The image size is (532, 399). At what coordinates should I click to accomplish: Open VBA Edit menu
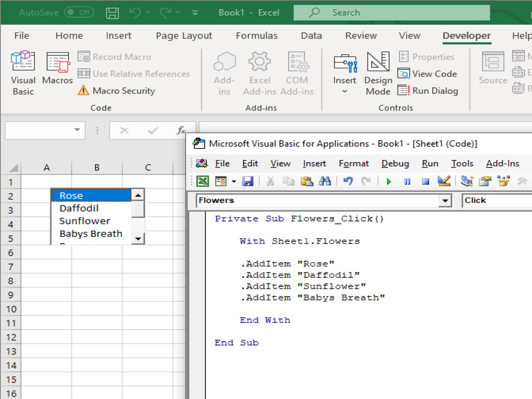(250, 164)
